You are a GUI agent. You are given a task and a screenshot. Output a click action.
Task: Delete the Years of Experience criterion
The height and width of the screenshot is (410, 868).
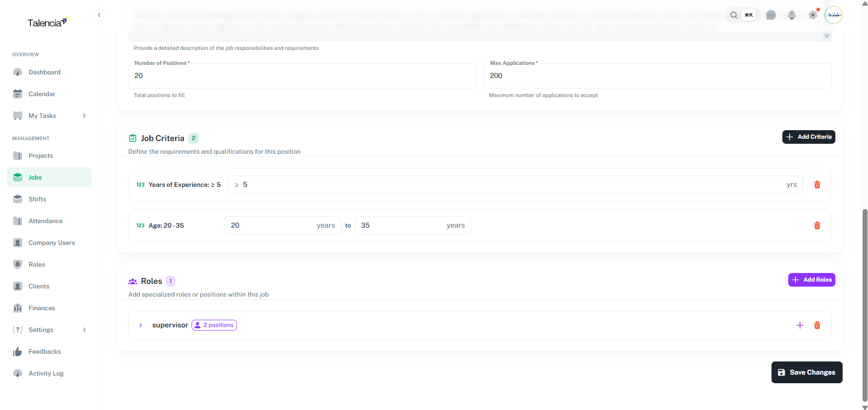[817, 185]
